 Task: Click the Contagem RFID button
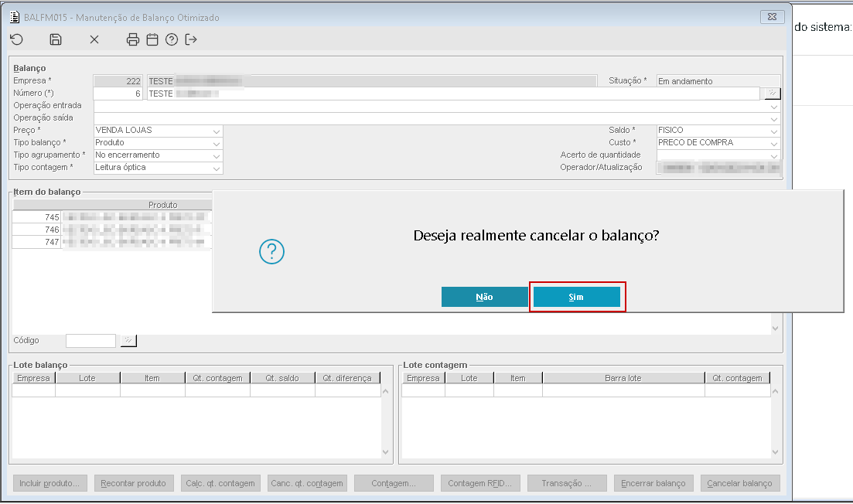(x=479, y=483)
